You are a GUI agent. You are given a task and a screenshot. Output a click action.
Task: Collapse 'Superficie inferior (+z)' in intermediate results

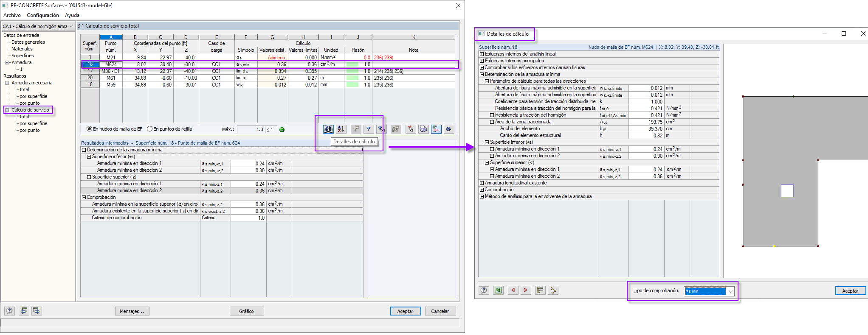89,157
